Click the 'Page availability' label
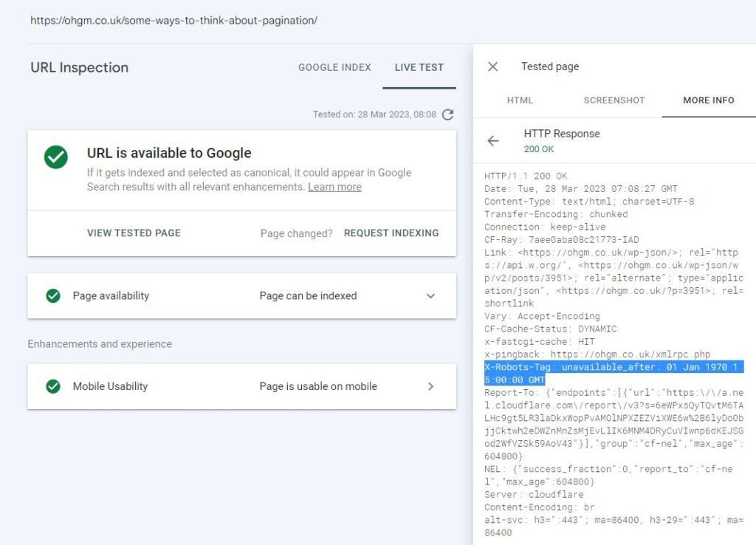 (x=111, y=295)
